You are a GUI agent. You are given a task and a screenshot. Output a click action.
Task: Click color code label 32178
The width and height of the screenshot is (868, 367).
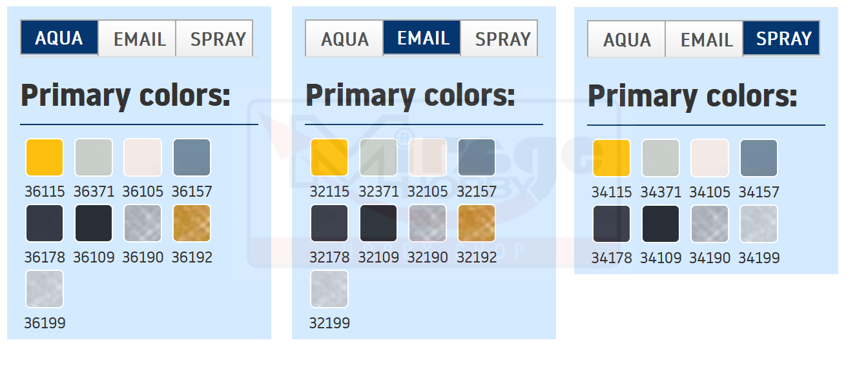point(329,257)
